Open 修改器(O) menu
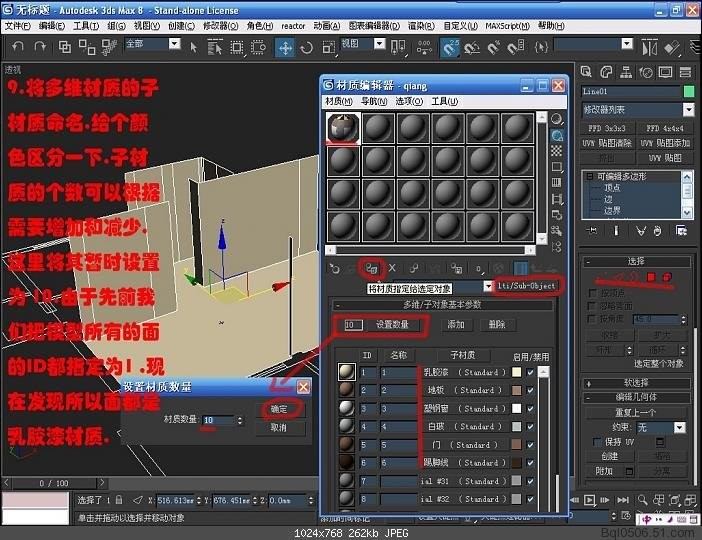The image size is (702, 540). pos(221,26)
